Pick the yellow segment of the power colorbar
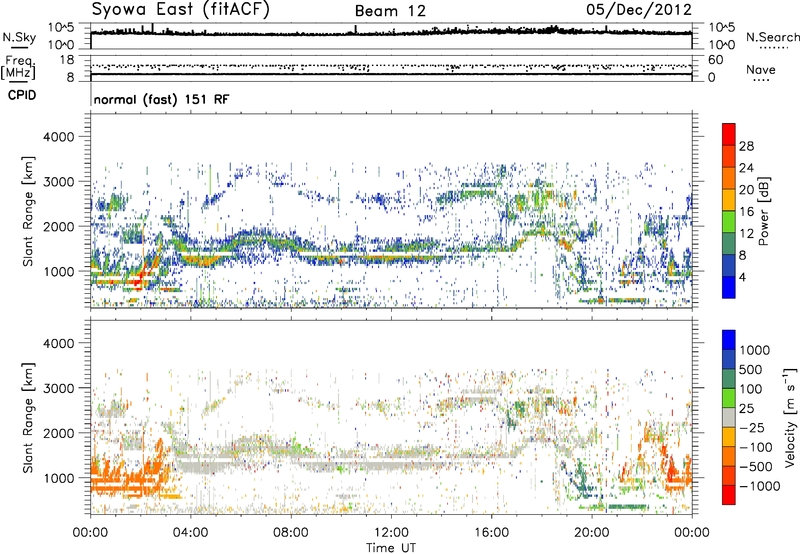The image size is (800, 554). coord(729,200)
